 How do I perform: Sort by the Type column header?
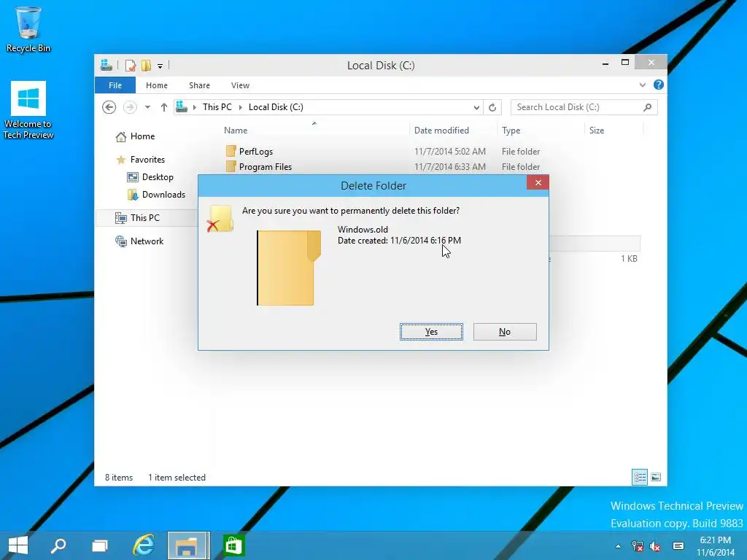pos(511,131)
